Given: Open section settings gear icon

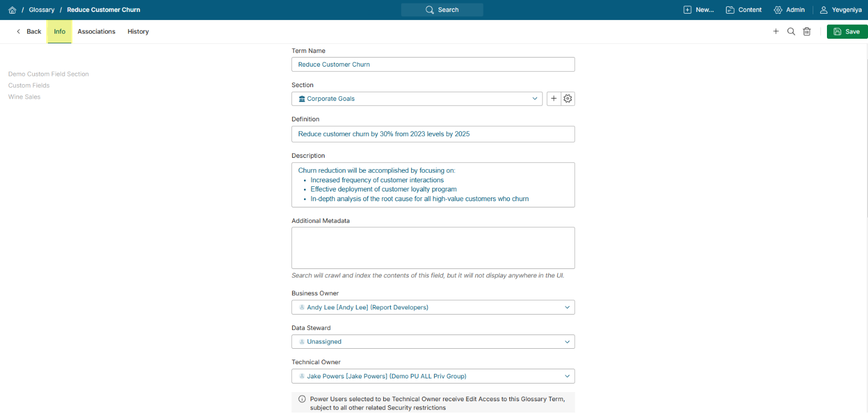Looking at the screenshot, I should 567,99.
